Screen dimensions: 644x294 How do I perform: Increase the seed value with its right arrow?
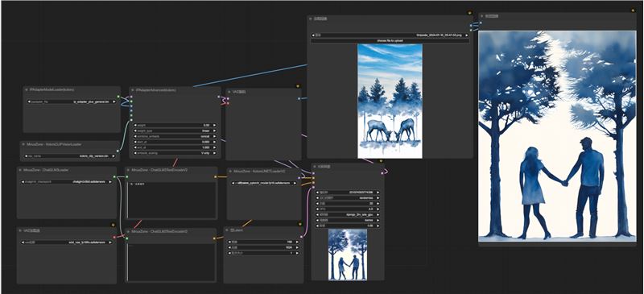(x=378, y=192)
